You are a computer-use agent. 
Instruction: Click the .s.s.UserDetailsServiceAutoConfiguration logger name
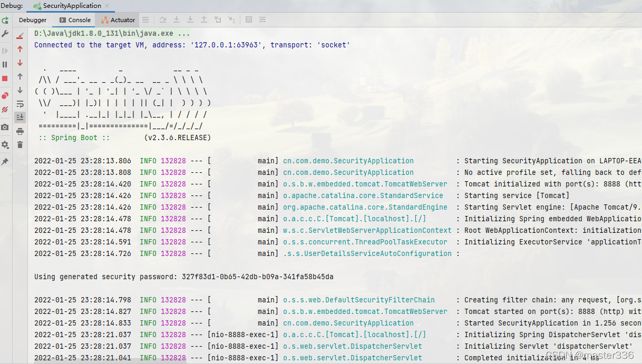click(x=367, y=253)
